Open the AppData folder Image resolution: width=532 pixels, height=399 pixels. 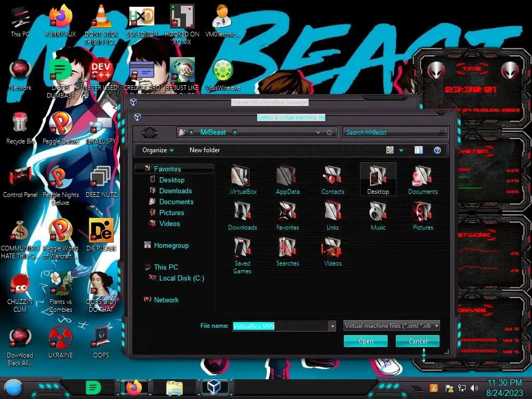(x=287, y=180)
